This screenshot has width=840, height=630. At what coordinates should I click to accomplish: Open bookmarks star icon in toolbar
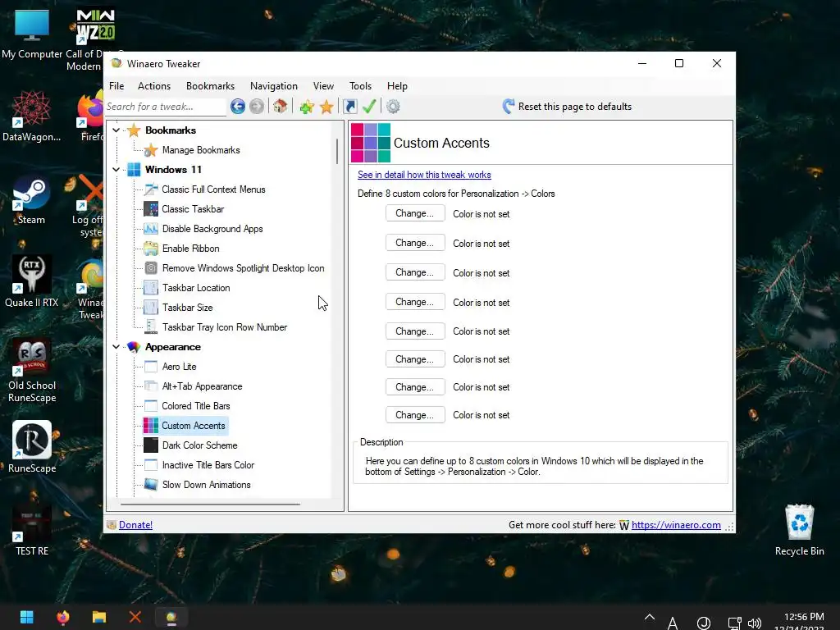click(326, 107)
